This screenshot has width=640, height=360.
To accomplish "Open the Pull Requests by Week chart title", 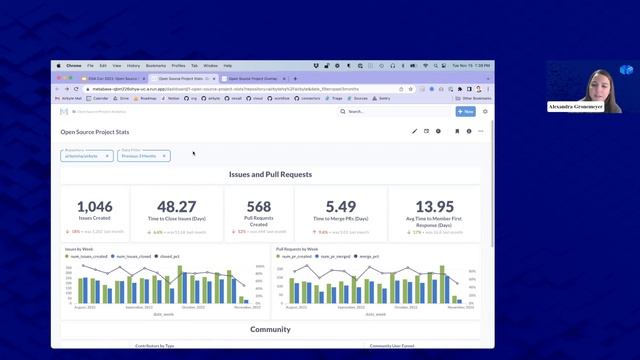I will click(x=297, y=249).
